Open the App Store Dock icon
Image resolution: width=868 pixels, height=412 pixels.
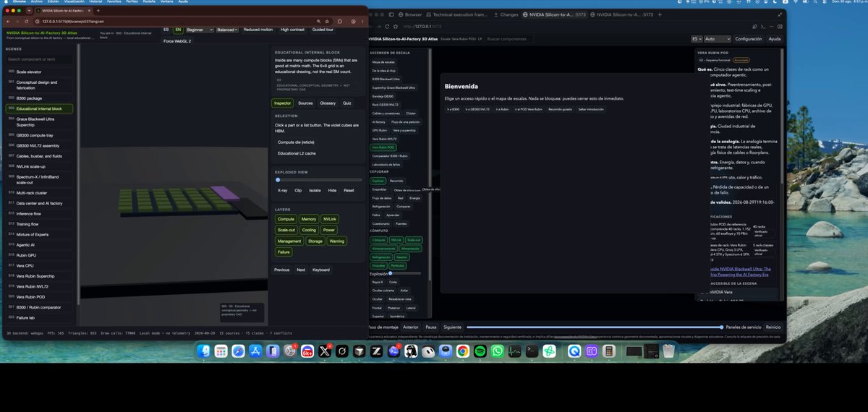(x=255, y=351)
